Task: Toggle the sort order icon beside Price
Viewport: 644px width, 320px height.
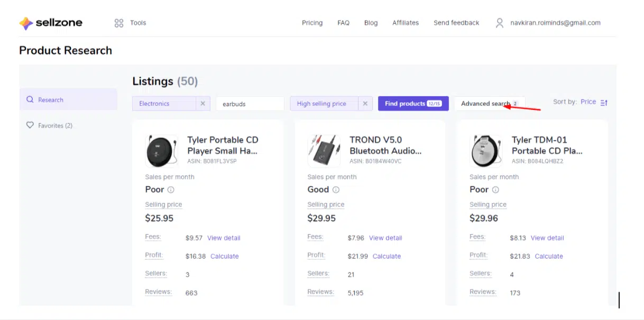Action: (604, 103)
